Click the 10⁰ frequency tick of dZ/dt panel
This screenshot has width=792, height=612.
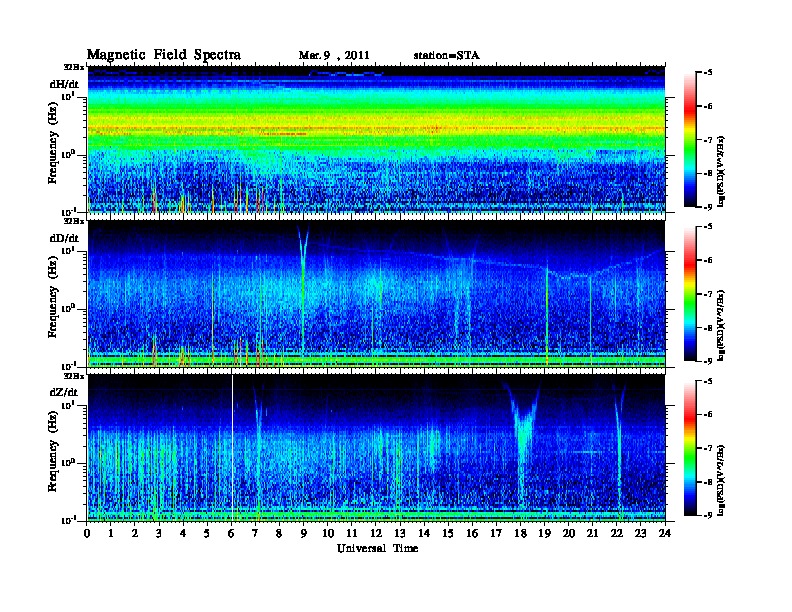(69, 462)
